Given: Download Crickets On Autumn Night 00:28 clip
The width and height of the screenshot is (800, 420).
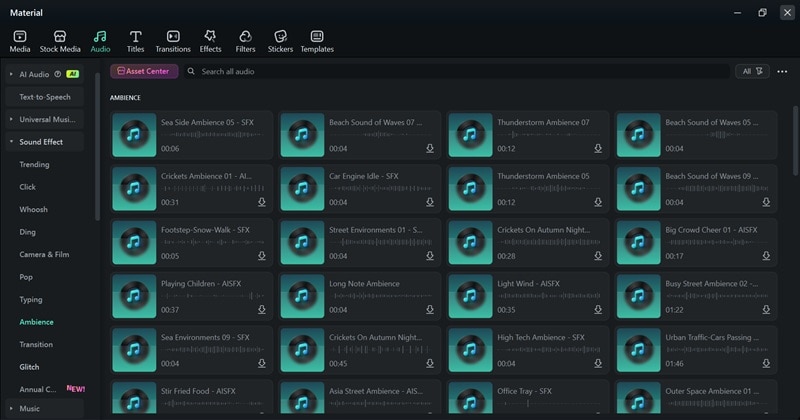Looking at the screenshot, I should (x=598, y=256).
